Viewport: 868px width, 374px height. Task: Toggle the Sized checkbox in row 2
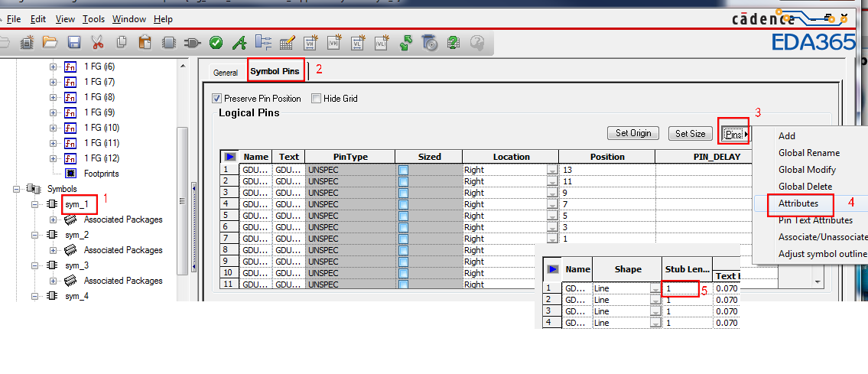point(403,181)
